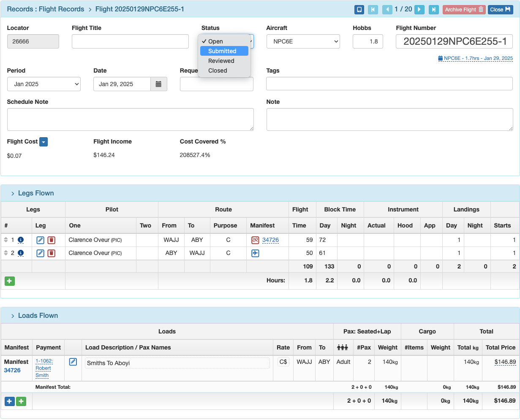Expand the Flight Cost options arrow
The width and height of the screenshot is (520, 420).
[44, 142]
